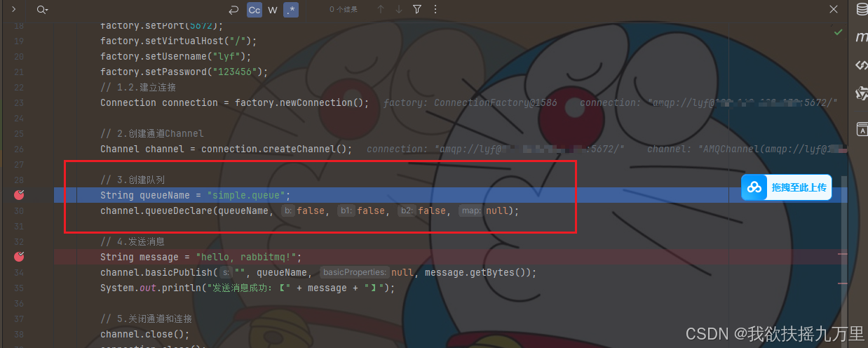Click the "simple.queue" string literal
This screenshot has width=868, height=348.
coord(246,195)
